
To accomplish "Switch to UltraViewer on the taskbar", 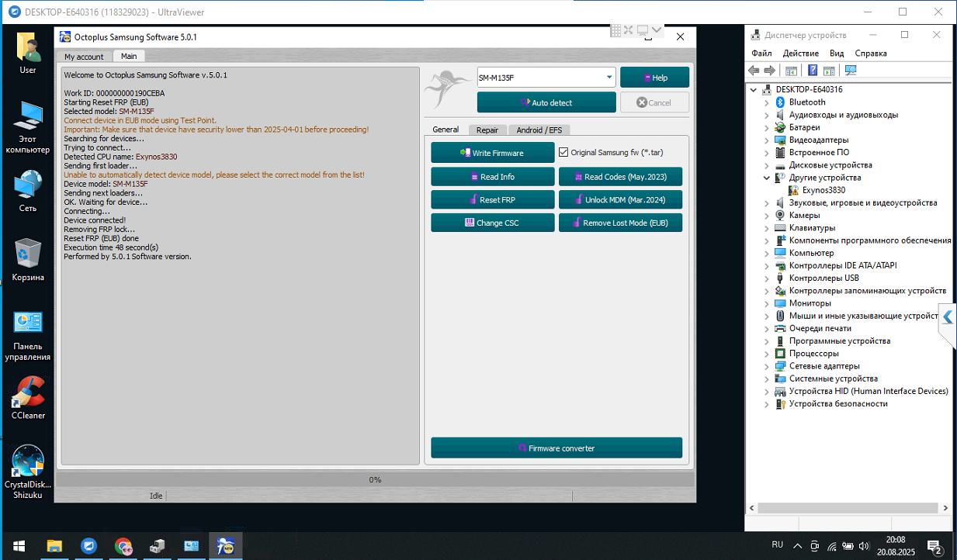I will pos(88,546).
